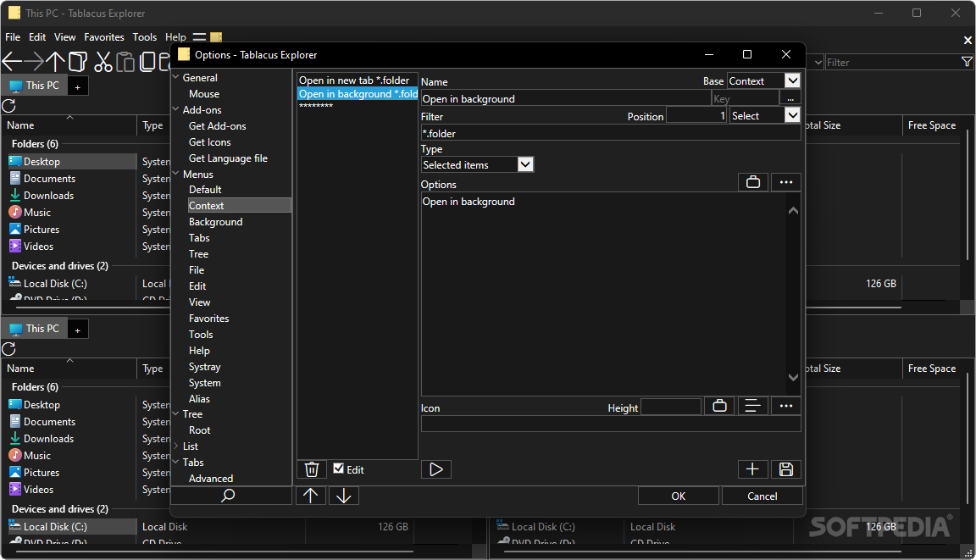Expand the List tree node
Image resolution: width=976 pixels, height=560 pixels.
[176, 446]
